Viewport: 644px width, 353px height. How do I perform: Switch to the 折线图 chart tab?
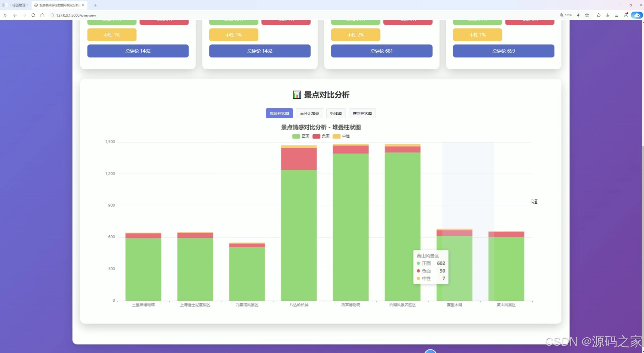[336, 113]
